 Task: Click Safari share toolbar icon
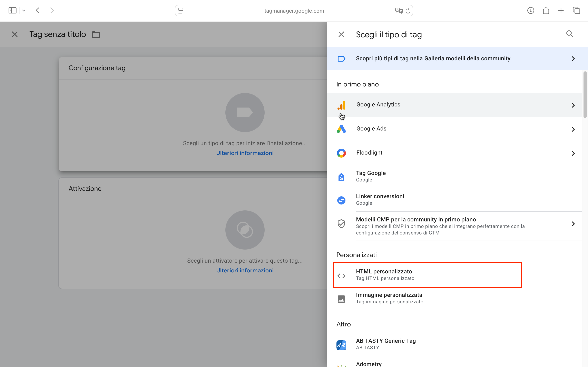pyautogui.click(x=546, y=10)
